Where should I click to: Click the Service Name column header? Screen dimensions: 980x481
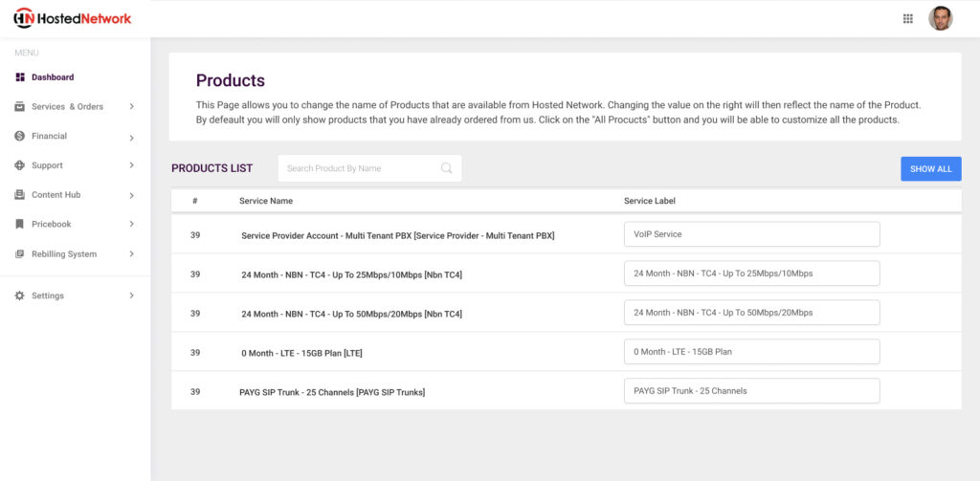(266, 201)
